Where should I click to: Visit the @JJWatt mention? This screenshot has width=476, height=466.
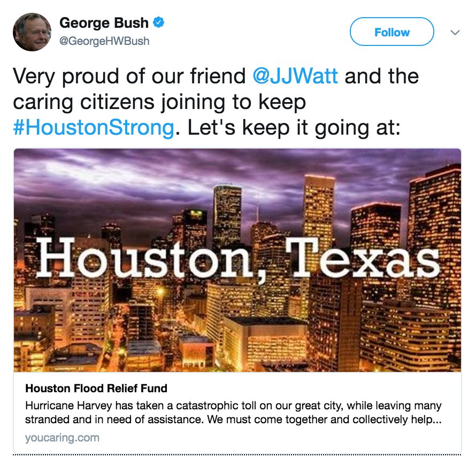(x=295, y=76)
